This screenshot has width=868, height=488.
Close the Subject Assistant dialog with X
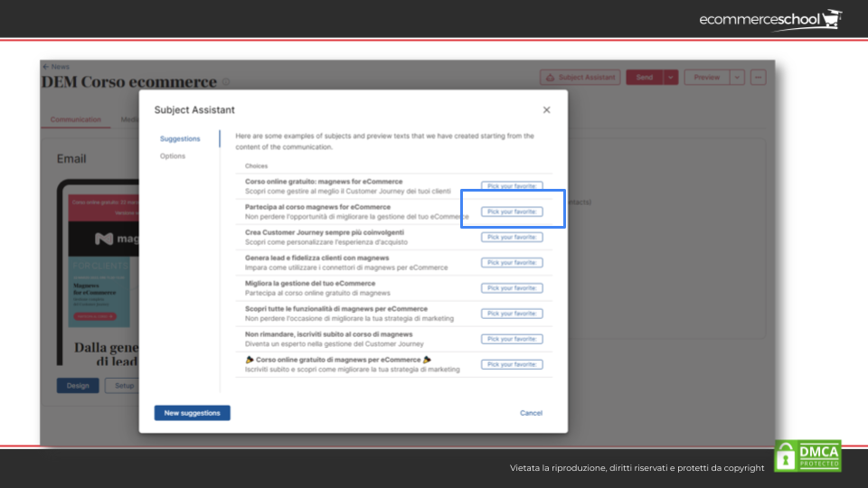[546, 110]
